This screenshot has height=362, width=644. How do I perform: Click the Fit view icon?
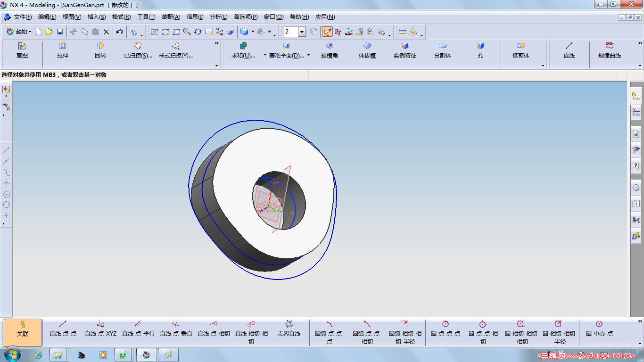tap(155, 32)
